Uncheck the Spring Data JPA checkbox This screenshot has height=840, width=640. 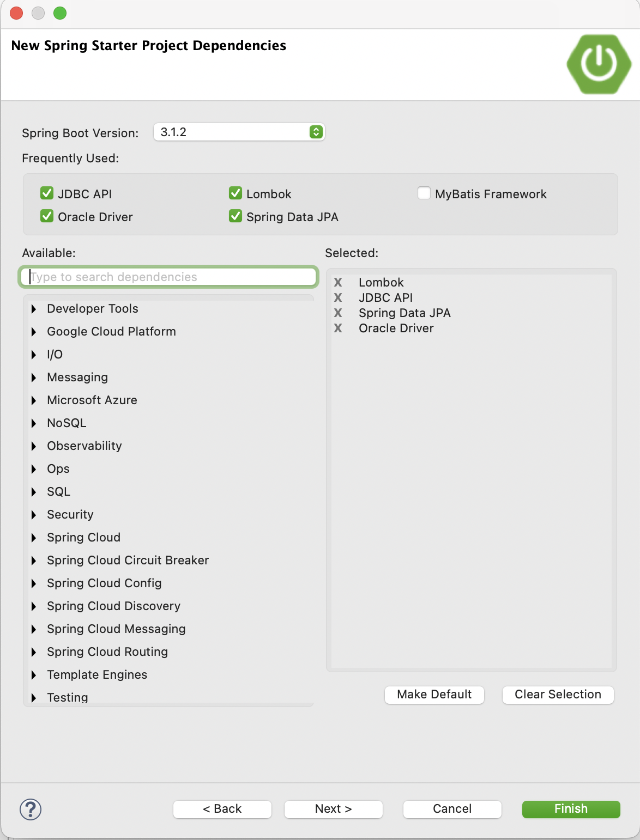[236, 216]
